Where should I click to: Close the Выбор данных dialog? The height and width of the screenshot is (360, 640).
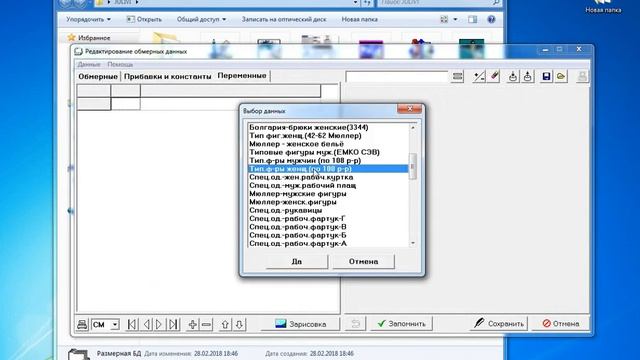(x=409, y=109)
